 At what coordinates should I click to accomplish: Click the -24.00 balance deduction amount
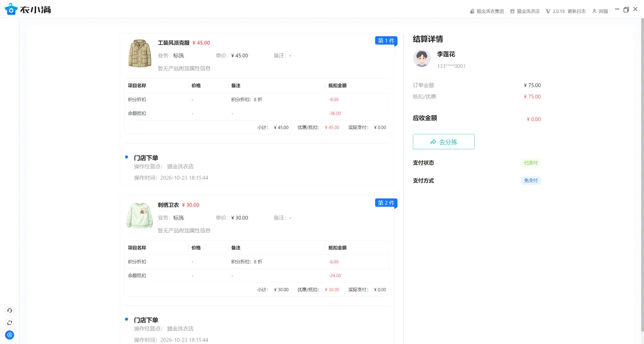pyautogui.click(x=335, y=276)
